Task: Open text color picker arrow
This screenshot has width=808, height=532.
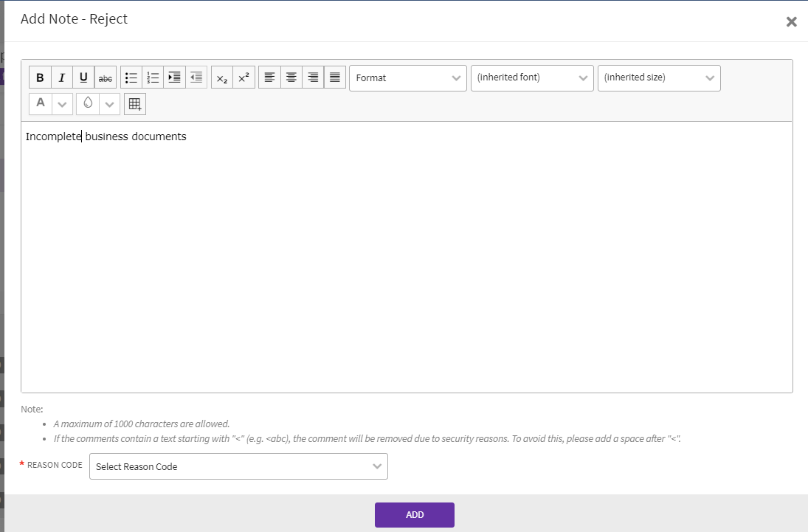Action: coord(62,104)
